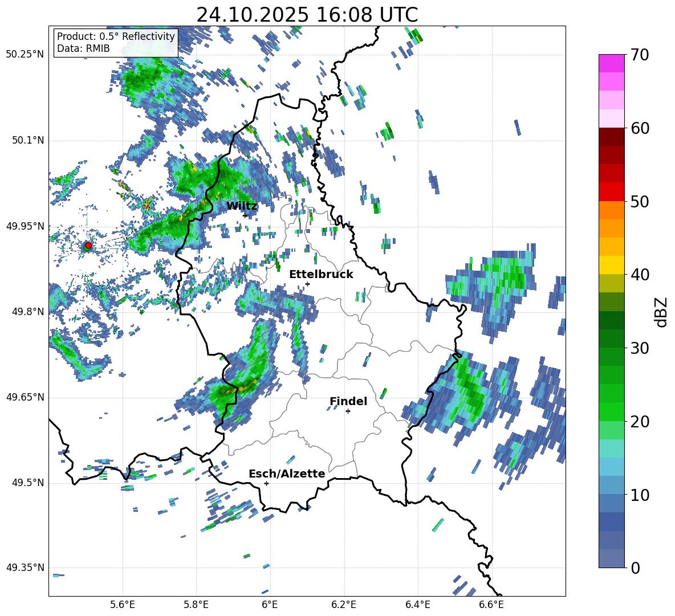This screenshot has height=616, width=675.
Task: Click the 49.95°N latitude label
Action: [x=25, y=226]
